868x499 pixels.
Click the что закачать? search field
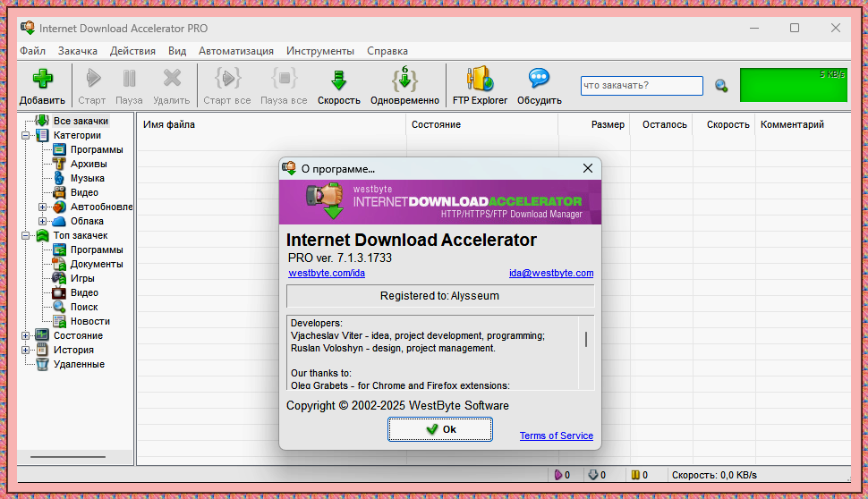[x=642, y=86]
